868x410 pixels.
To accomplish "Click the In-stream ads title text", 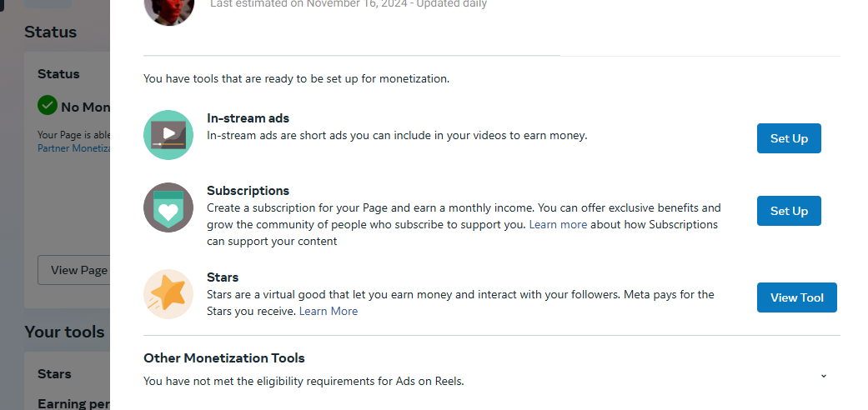I will tap(248, 118).
